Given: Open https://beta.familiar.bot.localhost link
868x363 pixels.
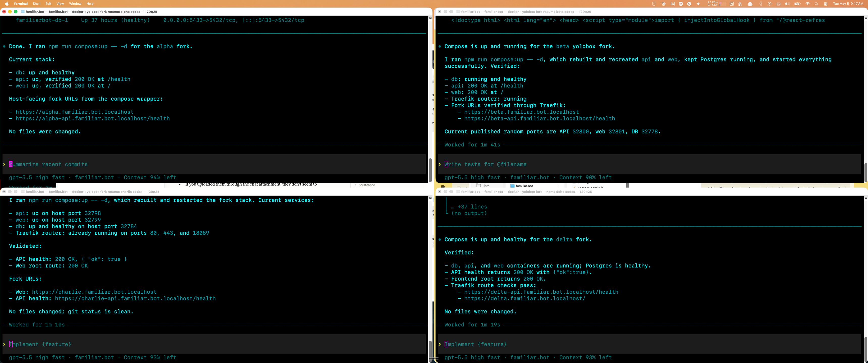Looking at the screenshot, I should (x=522, y=112).
